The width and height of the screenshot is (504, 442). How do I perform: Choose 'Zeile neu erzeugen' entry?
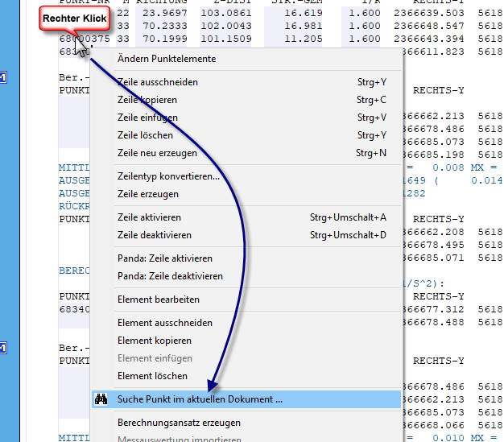pyautogui.click(x=158, y=153)
